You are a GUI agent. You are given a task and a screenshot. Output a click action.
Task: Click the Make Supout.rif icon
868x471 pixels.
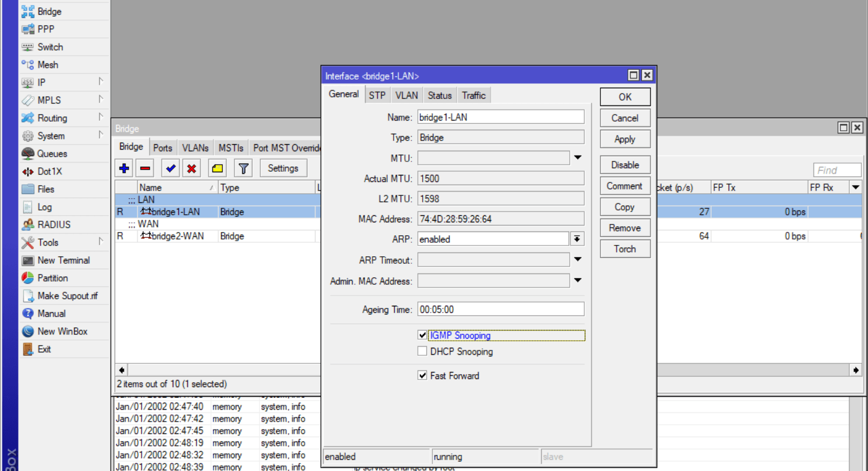[28, 296]
